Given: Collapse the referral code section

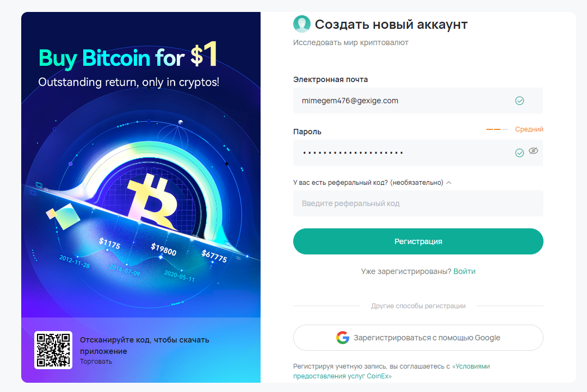Looking at the screenshot, I should [x=448, y=183].
